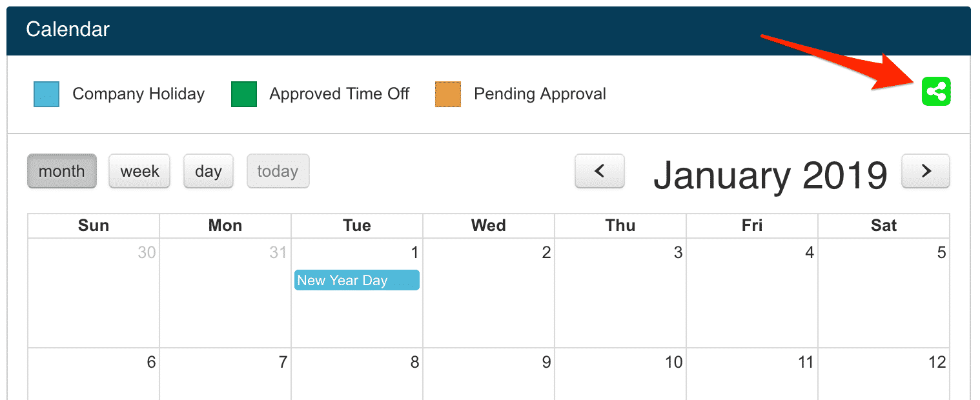
Task: Advance to next month arrow
Action: pos(925,171)
